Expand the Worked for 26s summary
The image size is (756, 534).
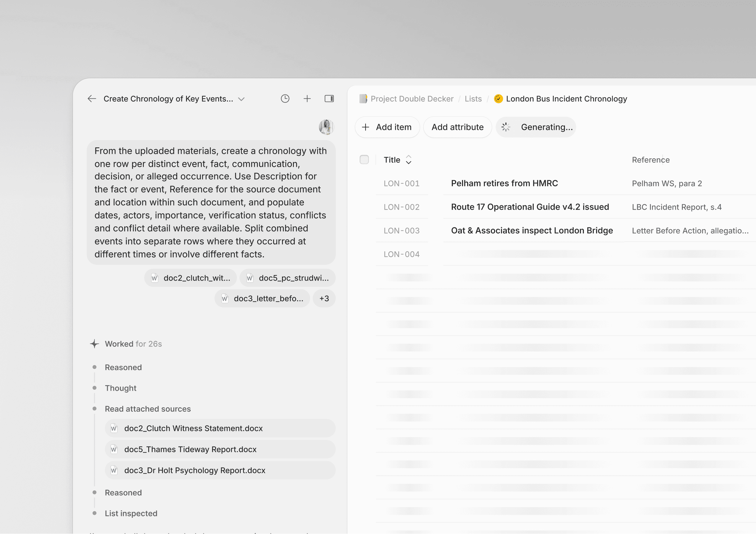tap(133, 344)
